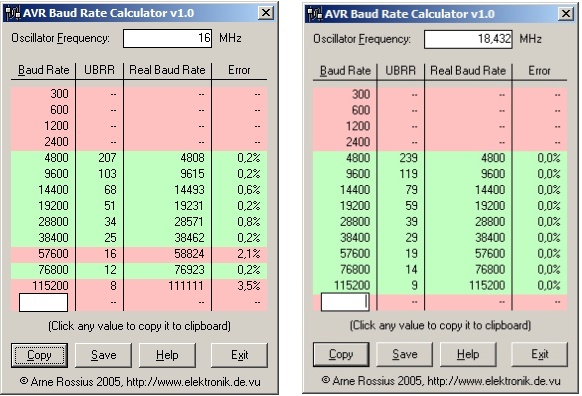
Task: Click the Real Baud Rate header, left window
Action: 167,70
